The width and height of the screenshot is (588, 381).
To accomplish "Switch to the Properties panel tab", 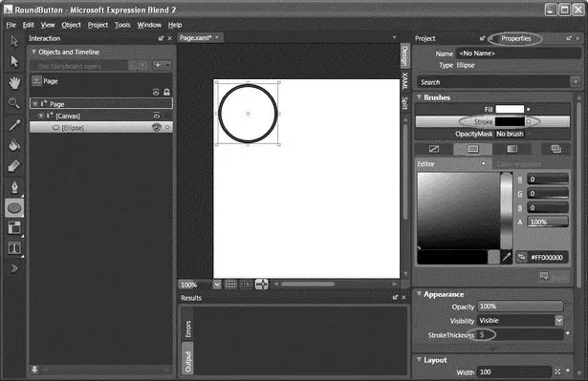I will click(x=516, y=38).
